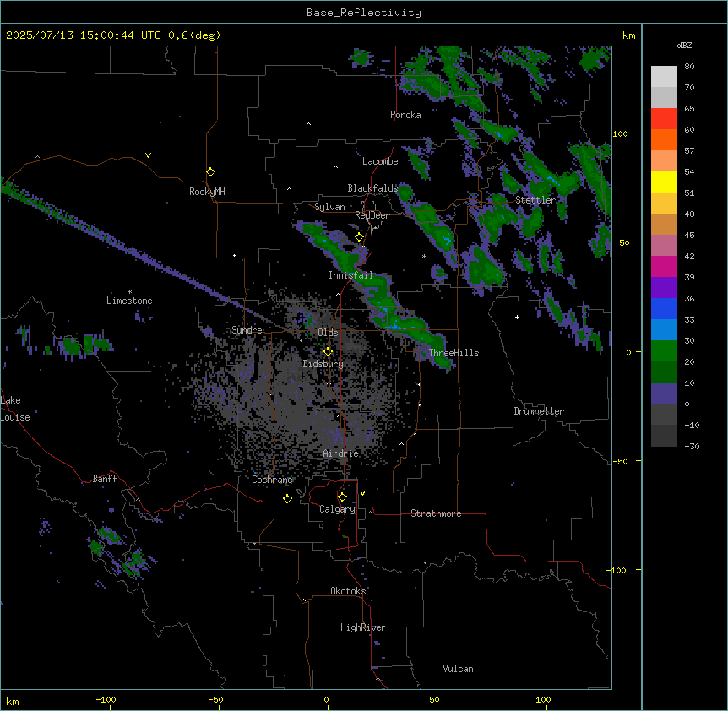Pick the orange 57-60 dBZ legend swatch
728x711 pixels.
(x=664, y=139)
